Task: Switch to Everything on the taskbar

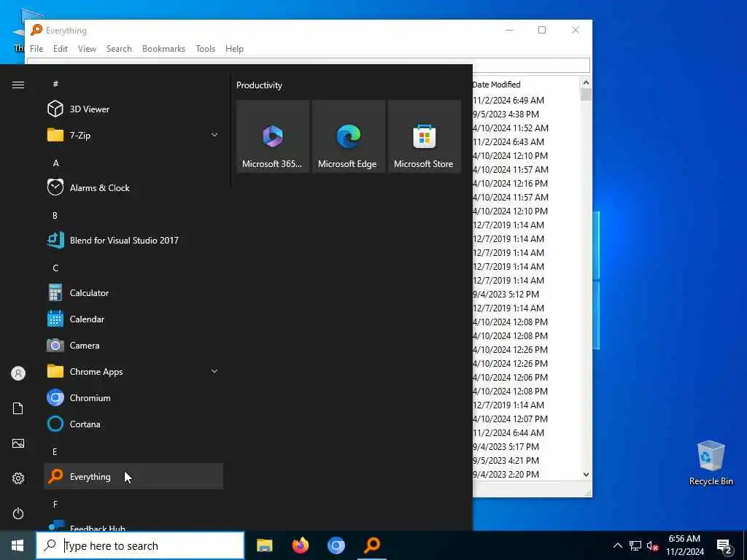Action: click(372, 545)
